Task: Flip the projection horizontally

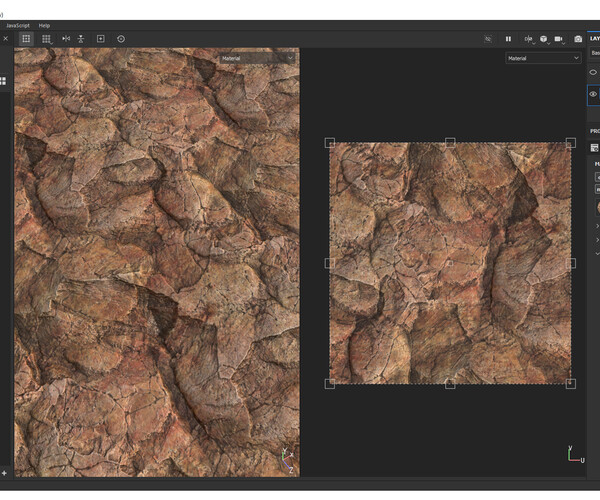Action: 66,39
